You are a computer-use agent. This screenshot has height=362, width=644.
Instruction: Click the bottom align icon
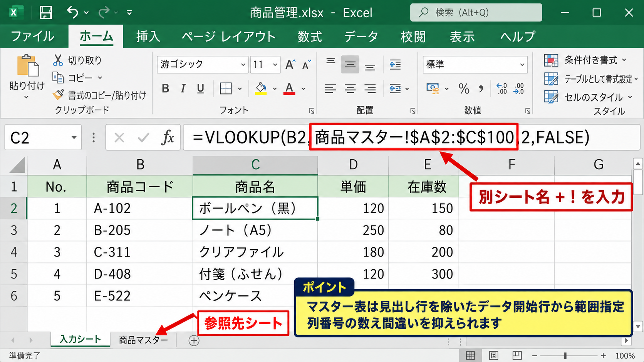click(370, 67)
